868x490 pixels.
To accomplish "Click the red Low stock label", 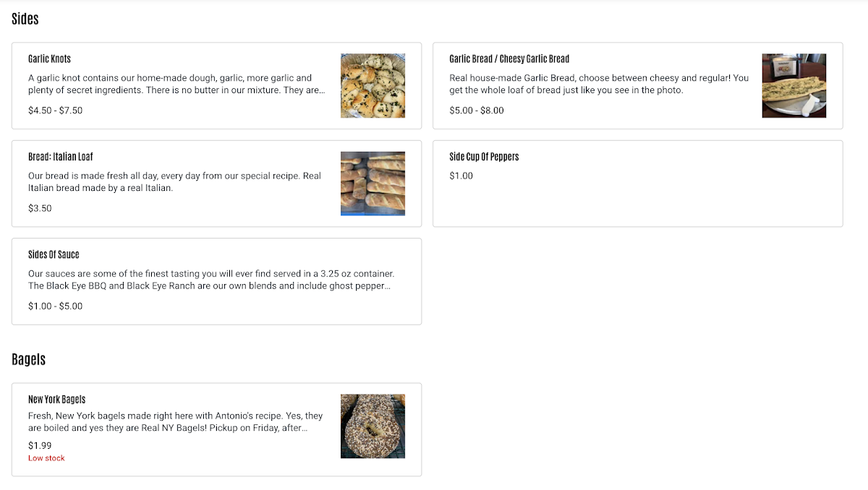I will [x=46, y=458].
